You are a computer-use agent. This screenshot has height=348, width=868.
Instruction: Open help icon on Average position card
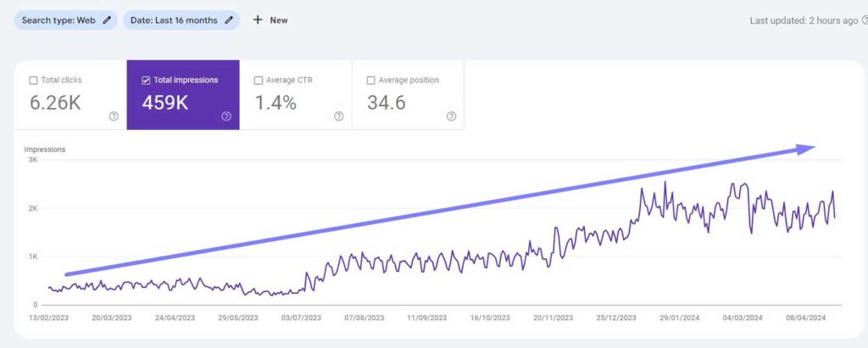(x=451, y=116)
